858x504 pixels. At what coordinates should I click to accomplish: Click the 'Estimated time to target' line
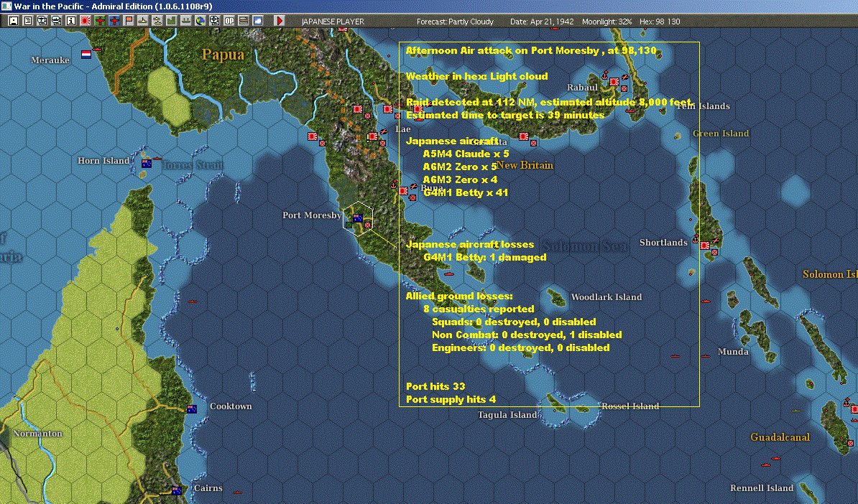coord(505,115)
